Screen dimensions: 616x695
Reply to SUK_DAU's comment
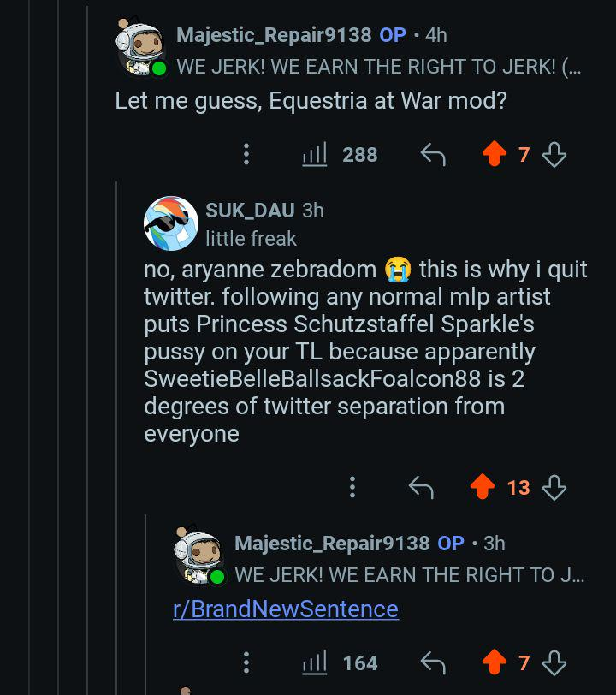click(420, 488)
